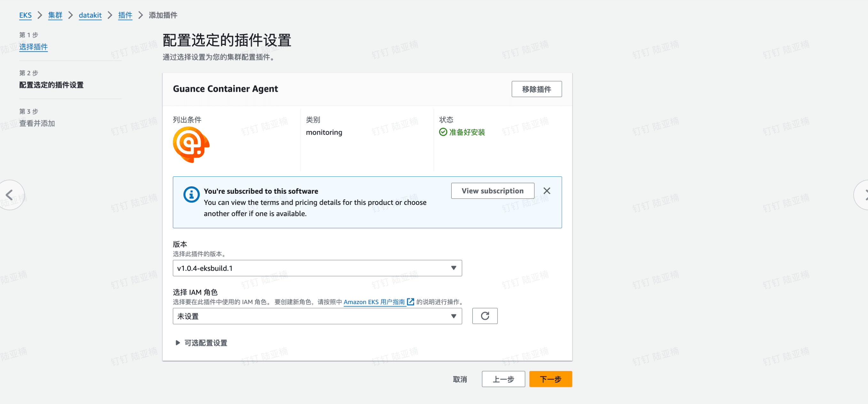Click the 下一步 next step button
The height and width of the screenshot is (404, 868).
(551, 379)
